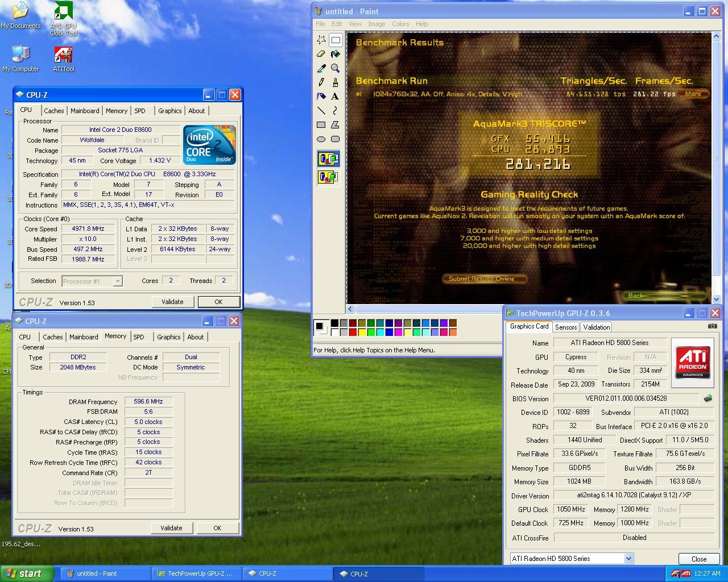This screenshot has width=728, height=582.
Task: Click the Core Speed 4971.8 MHz value
Action: (x=88, y=228)
